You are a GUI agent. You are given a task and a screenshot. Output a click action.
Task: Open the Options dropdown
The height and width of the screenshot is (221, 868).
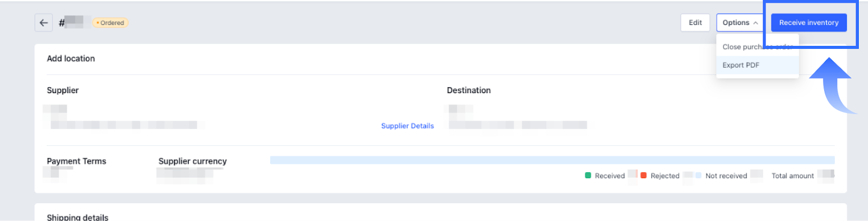tap(740, 23)
